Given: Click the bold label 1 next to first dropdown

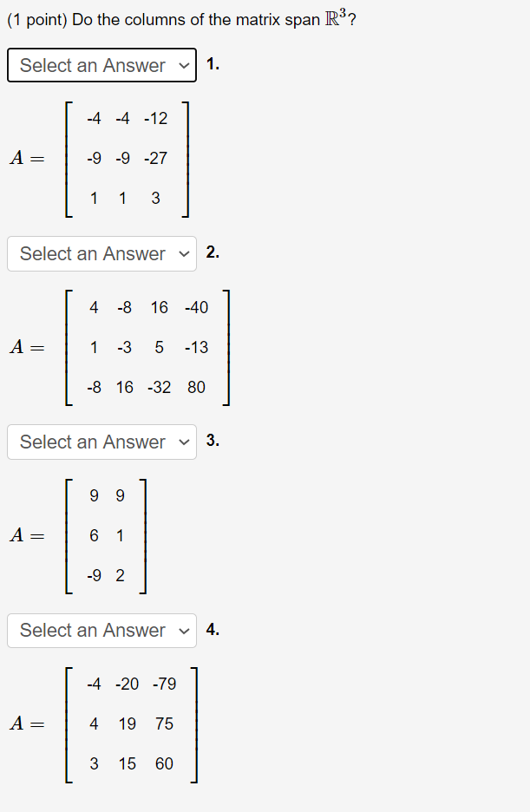Looking at the screenshot, I should point(212,65).
